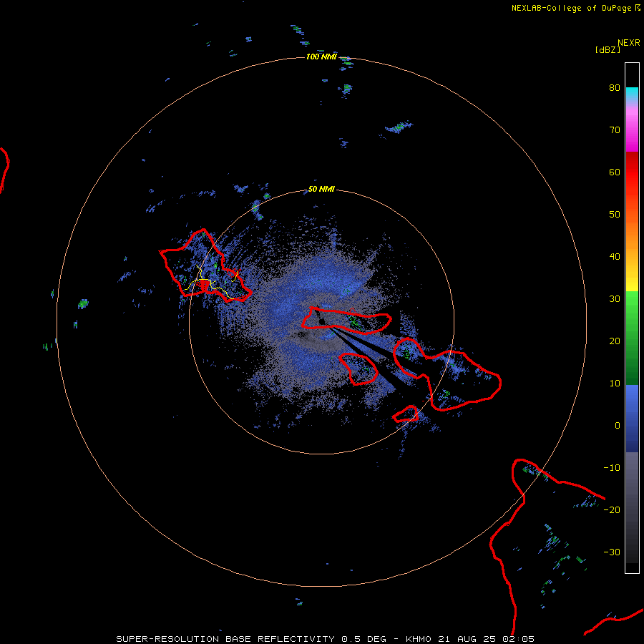Image resolution: width=644 pixels, height=644 pixels.
Task: Click the NEXR label above the color scale
Action: click(x=628, y=43)
